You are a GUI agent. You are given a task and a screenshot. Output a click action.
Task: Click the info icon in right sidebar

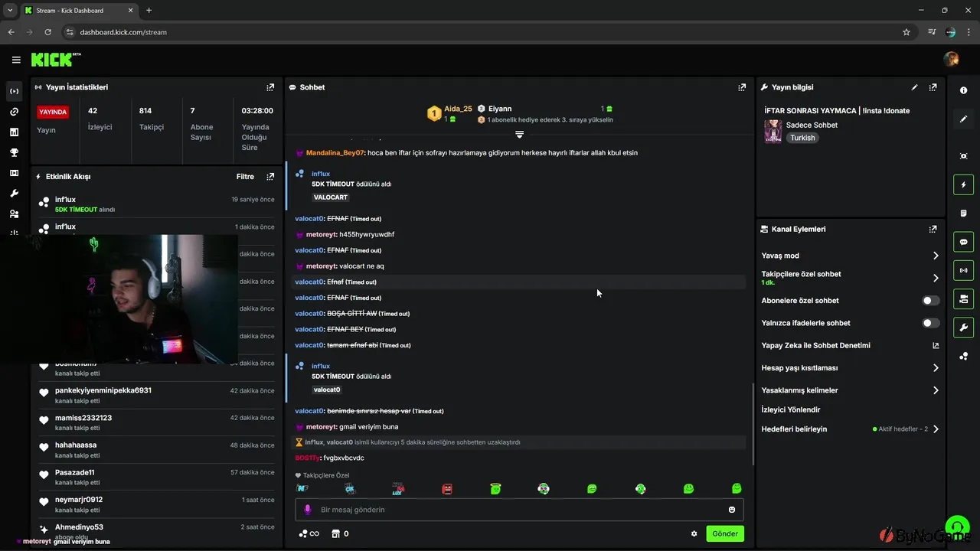963,90
